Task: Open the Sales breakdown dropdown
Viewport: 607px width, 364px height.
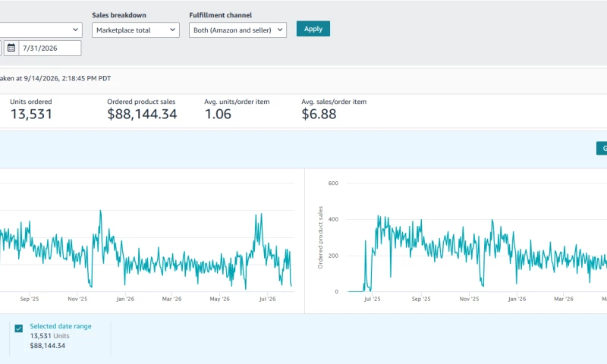Action: (136, 30)
